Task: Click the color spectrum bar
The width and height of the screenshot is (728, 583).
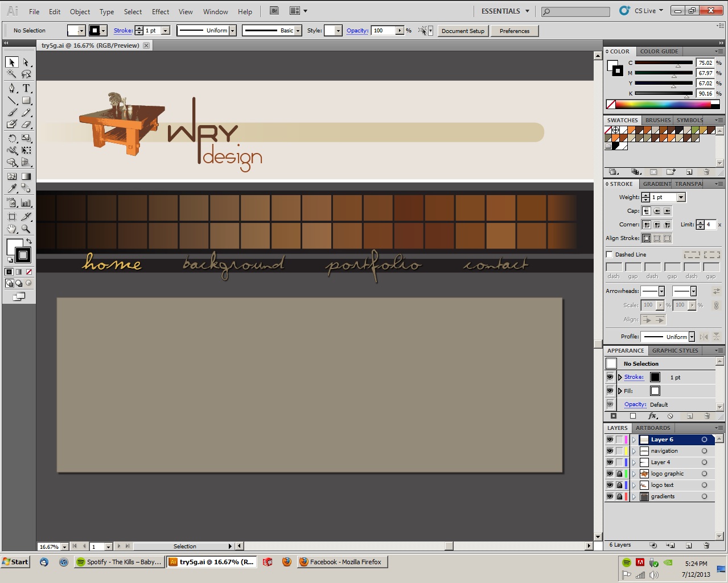Action: pos(663,105)
